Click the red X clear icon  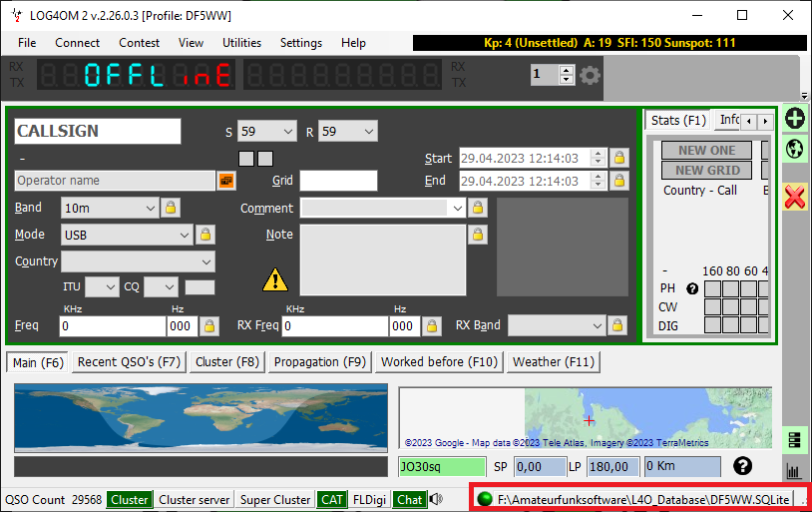[x=795, y=197]
